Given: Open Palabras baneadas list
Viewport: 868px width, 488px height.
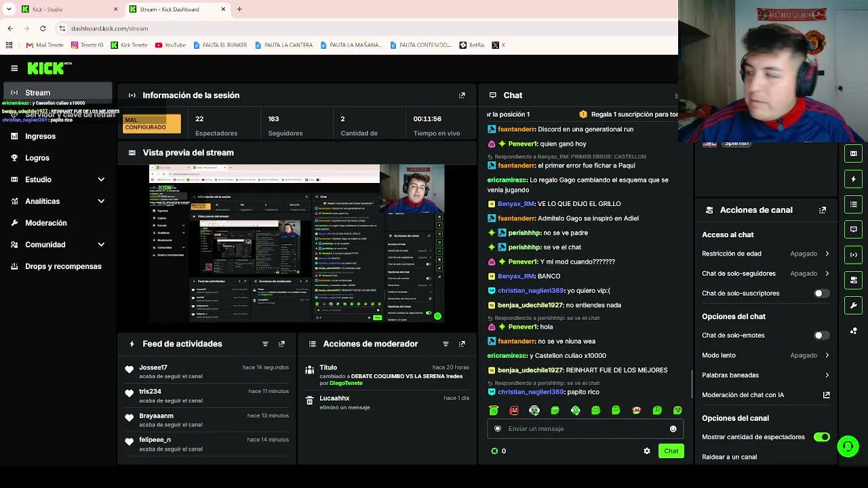Looking at the screenshot, I should [766, 375].
